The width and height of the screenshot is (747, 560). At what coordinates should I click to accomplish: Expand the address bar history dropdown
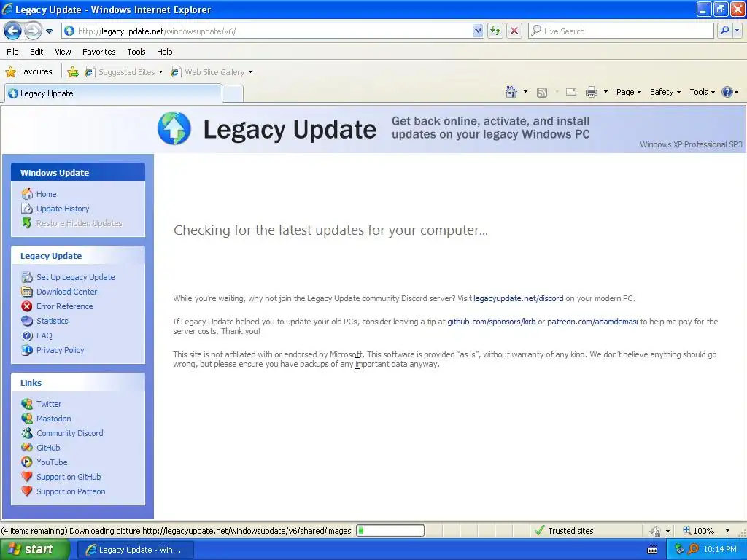pos(478,31)
